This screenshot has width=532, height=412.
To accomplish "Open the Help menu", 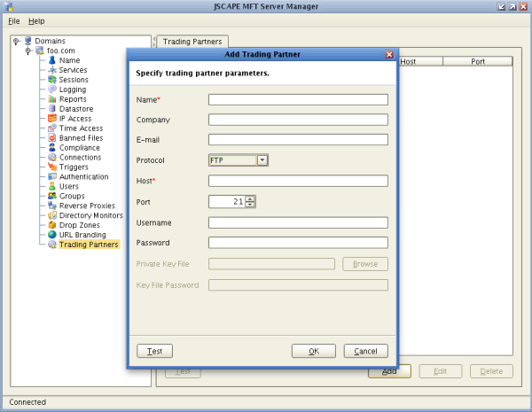I will tap(35, 20).
